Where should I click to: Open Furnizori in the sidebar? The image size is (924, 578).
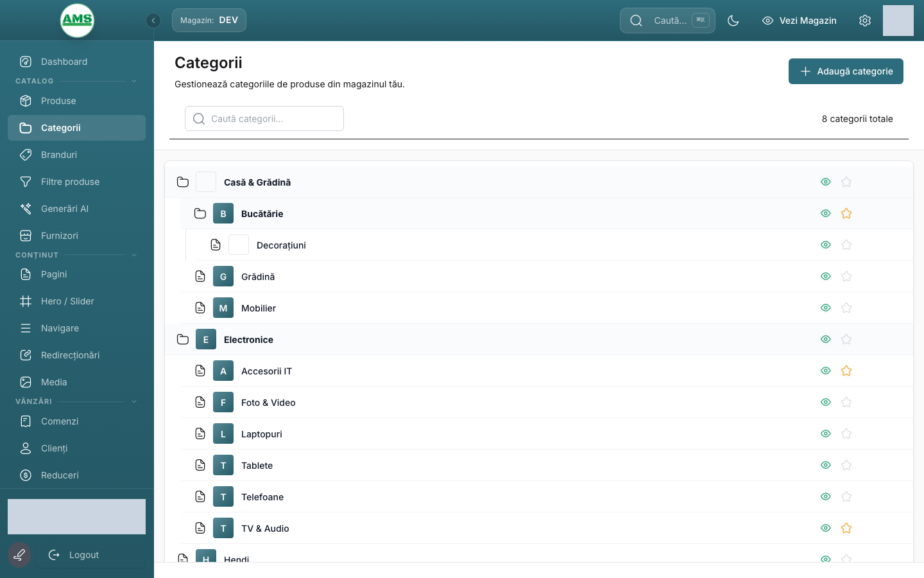(77, 236)
